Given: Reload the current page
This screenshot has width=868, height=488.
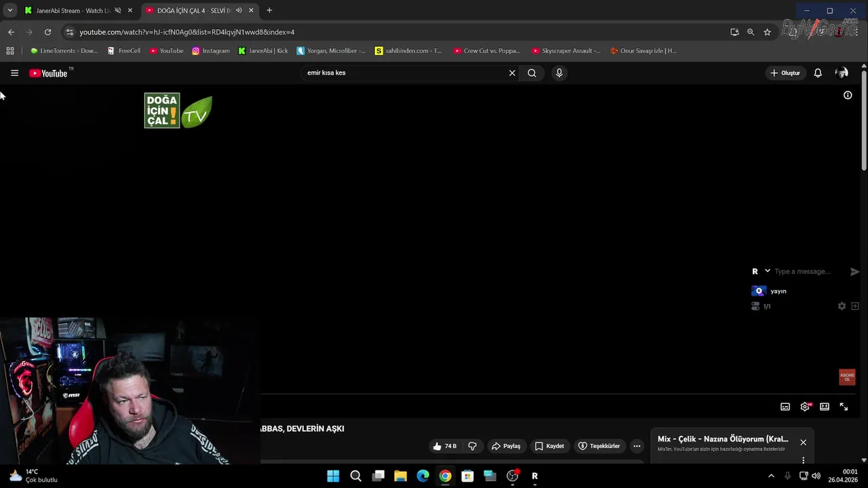Looking at the screenshot, I should click(x=47, y=32).
